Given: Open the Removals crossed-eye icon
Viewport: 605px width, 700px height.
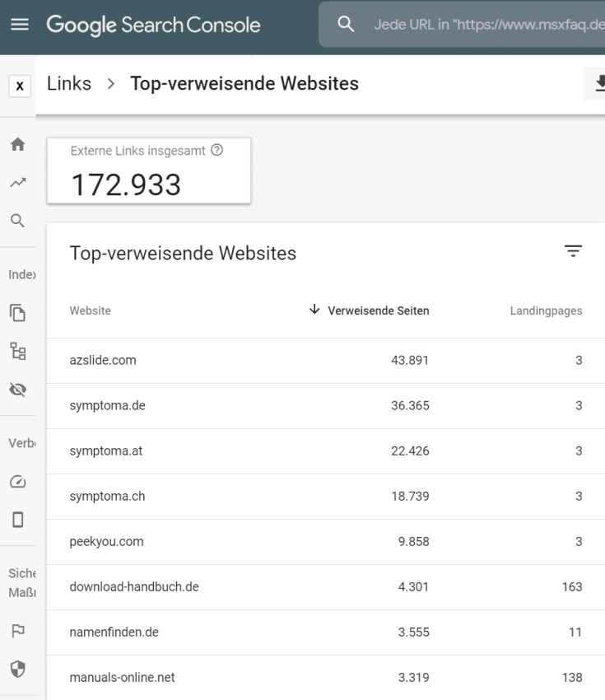Looking at the screenshot, I should point(18,390).
